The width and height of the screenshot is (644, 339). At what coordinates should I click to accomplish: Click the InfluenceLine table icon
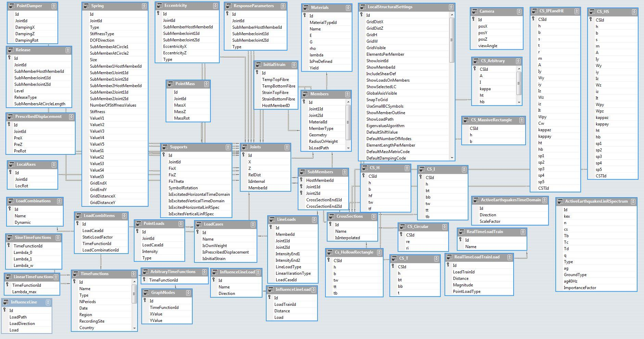click(6, 302)
